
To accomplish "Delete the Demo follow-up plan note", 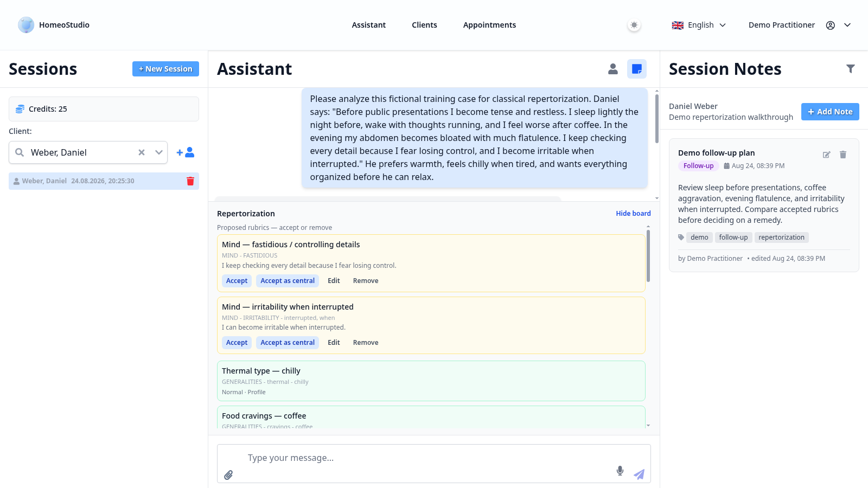I will (843, 155).
